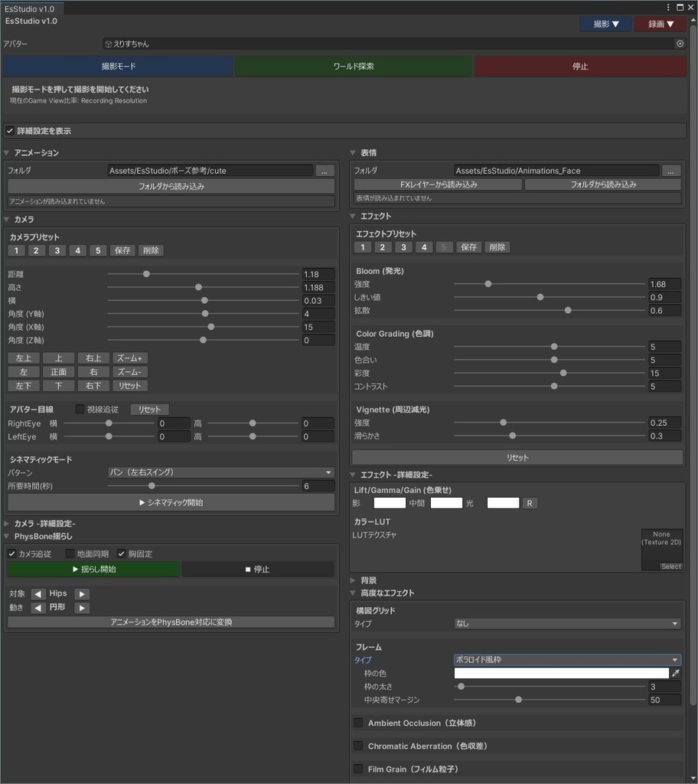Image resolution: width=698 pixels, height=784 pixels.
Task: Click the right arrow next to Hips target
Action: (80, 592)
